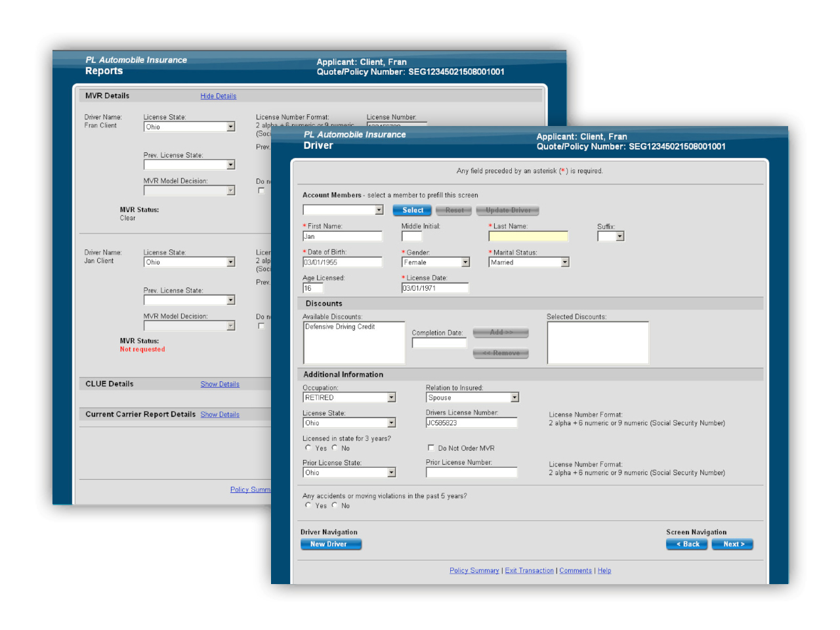Select Defensive Driving Credit in Available Discounts

click(340, 327)
